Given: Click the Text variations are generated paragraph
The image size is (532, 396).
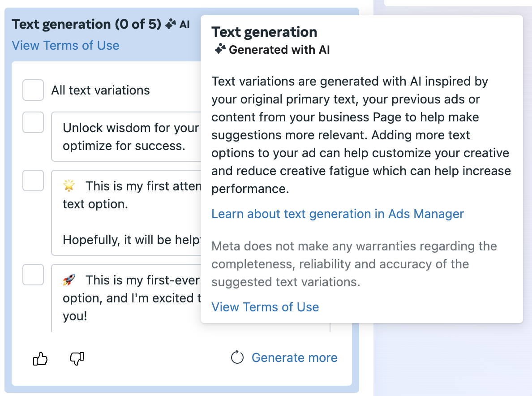Looking at the screenshot, I should (361, 135).
